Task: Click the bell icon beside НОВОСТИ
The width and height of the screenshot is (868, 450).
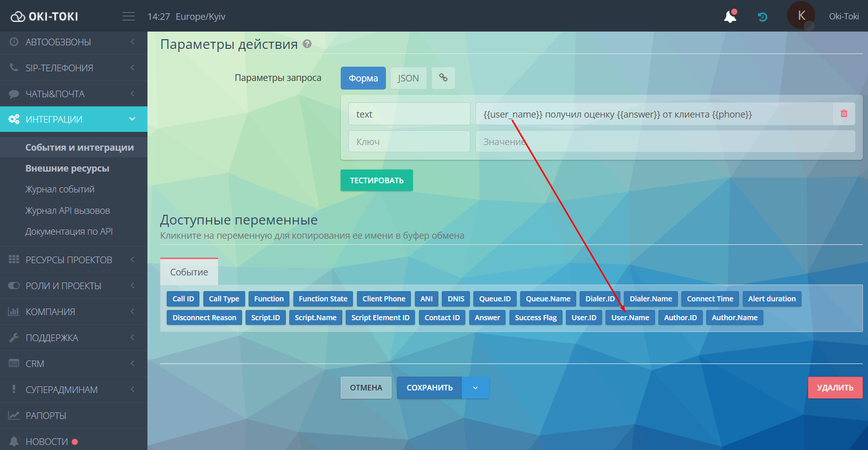Action: pyautogui.click(x=14, y=441)
